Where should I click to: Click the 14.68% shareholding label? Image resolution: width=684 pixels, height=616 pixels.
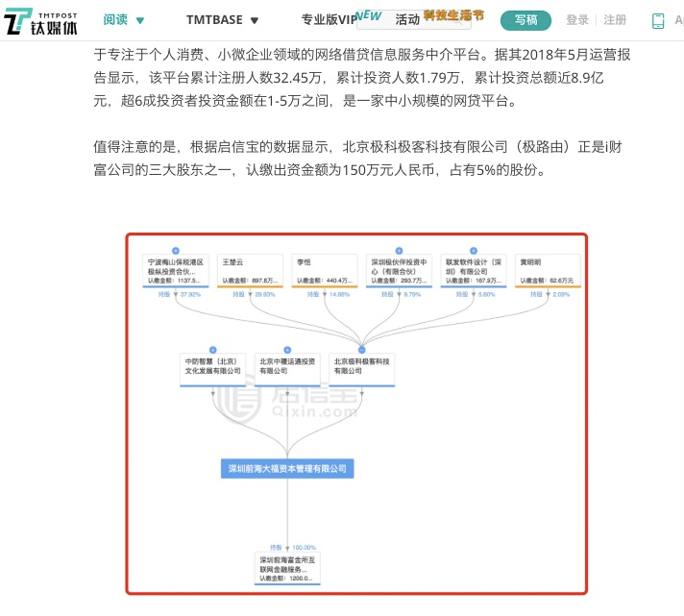point(339,294)
